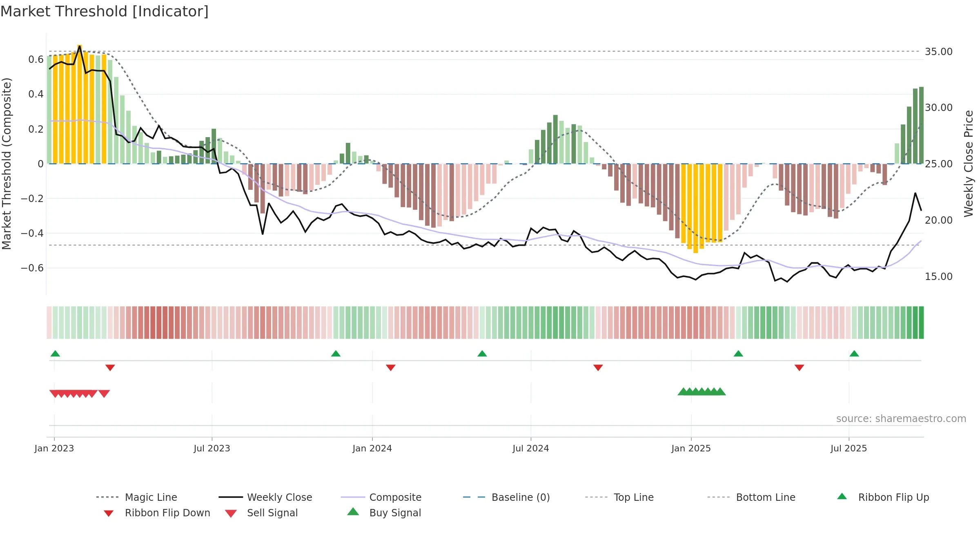The width and height of the screenshot is (980, 551).
Task: Click the 35.00 price axis label
Action: point(939,52)
